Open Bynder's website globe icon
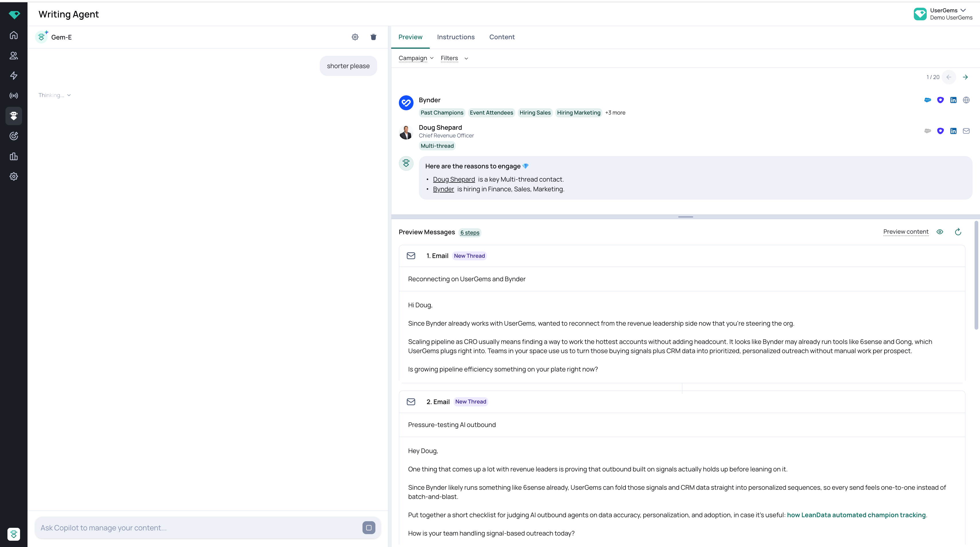The height and width of the screenshot is (547, 980). [x=966, y=100]
